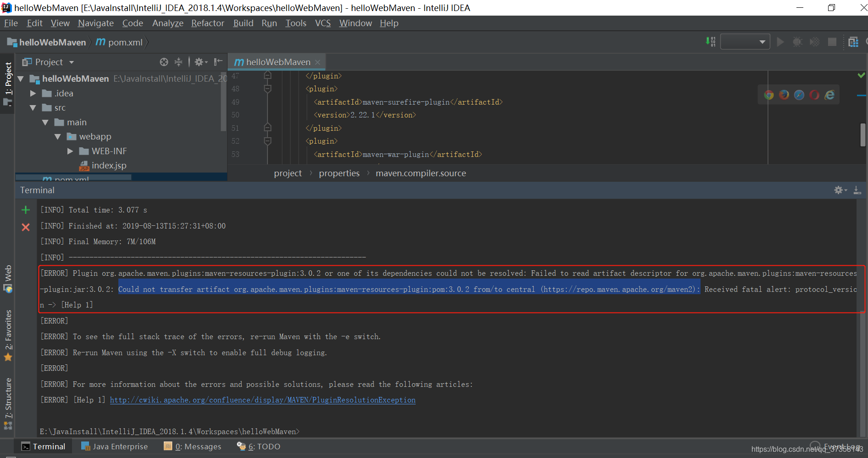
Task: Click the Scroll from Source crosshair icon
Action: click(x=164, y=62)
